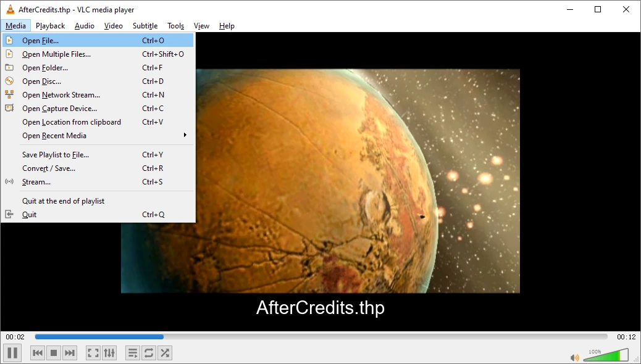Open the Subtitle menu

point(145,26)
